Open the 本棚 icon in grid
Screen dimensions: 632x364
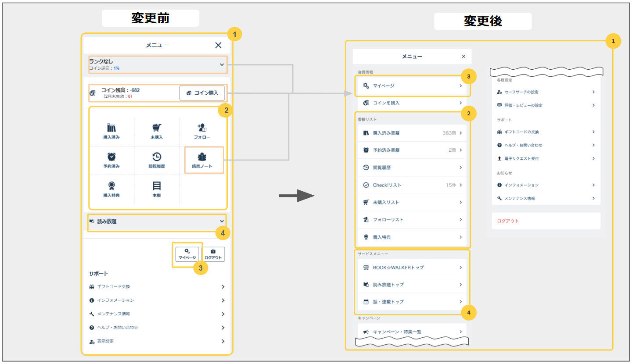tap(157, 186)
